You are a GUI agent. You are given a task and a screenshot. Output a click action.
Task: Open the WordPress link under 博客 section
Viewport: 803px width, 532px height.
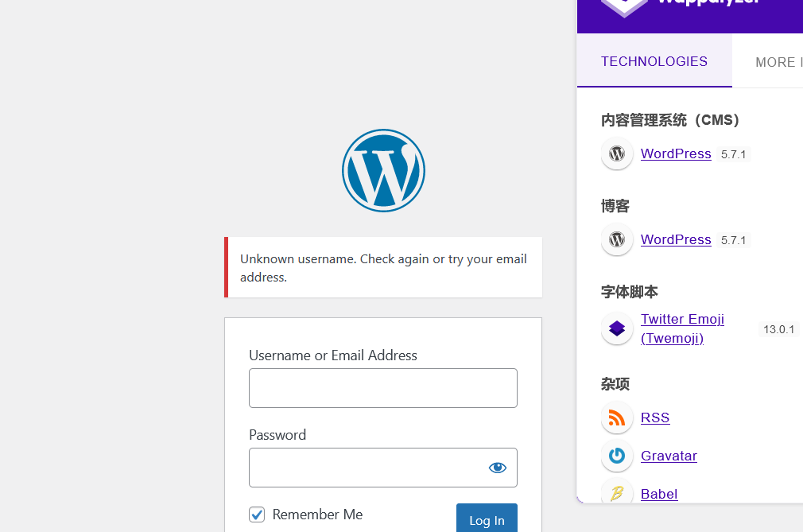coord(676,240)
